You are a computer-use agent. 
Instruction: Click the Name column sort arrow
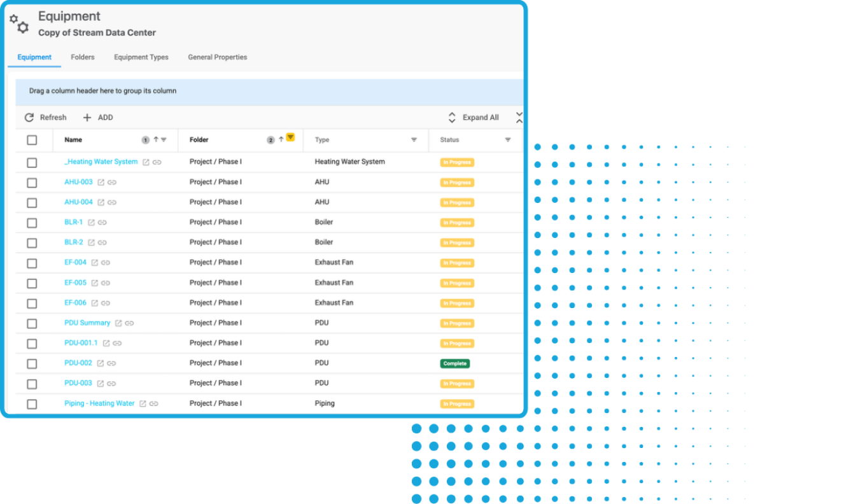tap(156, 139)
